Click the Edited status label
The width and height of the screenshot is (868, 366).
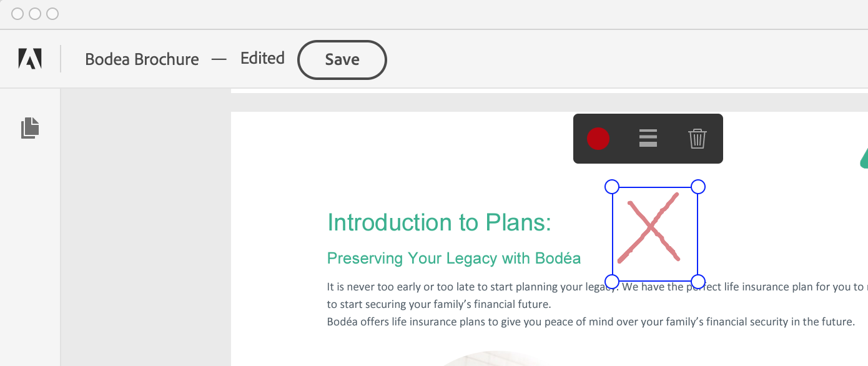click(x=262, y=58)
